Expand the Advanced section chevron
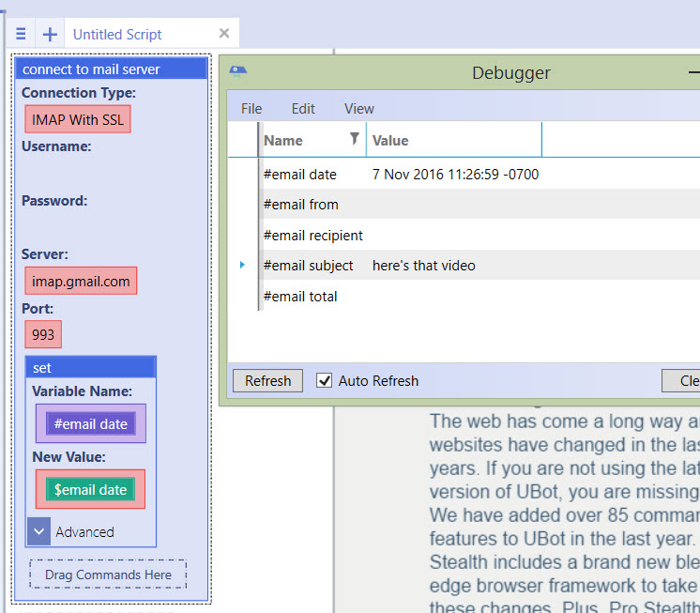The width and height of the screenshot is (700, 613). click(38, 531)
